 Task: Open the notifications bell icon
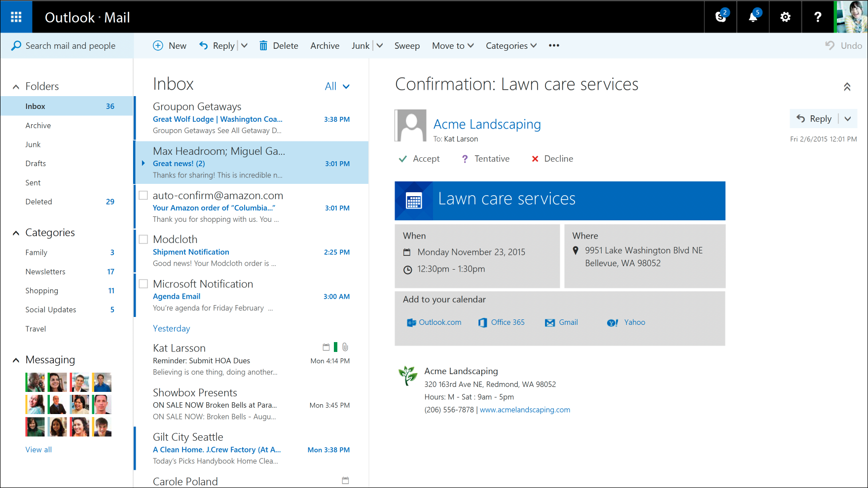coord(753,17)
